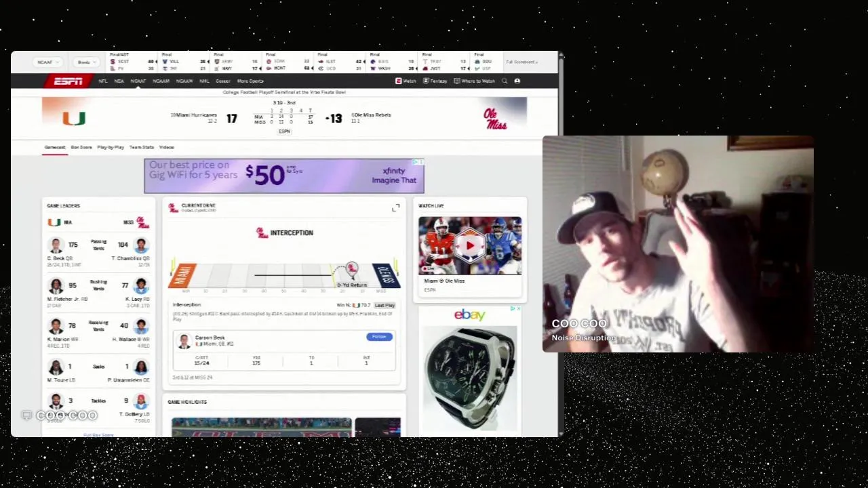Open Full Scoreboard link
The height and width of the screenshot is (488, 868).
(521, 62)
